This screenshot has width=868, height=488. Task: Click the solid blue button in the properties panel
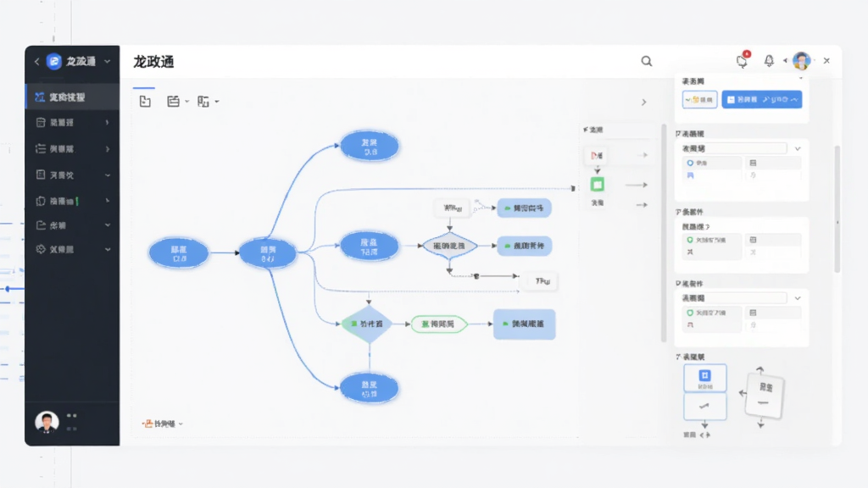tap(762, 100)
